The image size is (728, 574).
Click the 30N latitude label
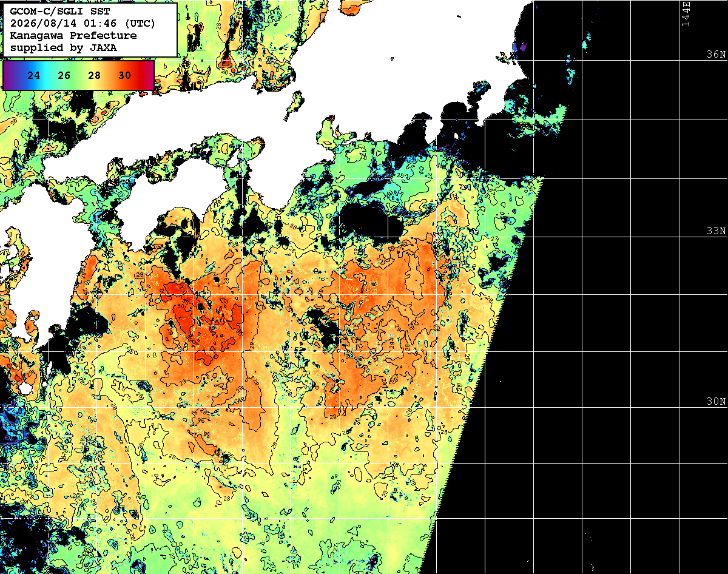(716, 402)
